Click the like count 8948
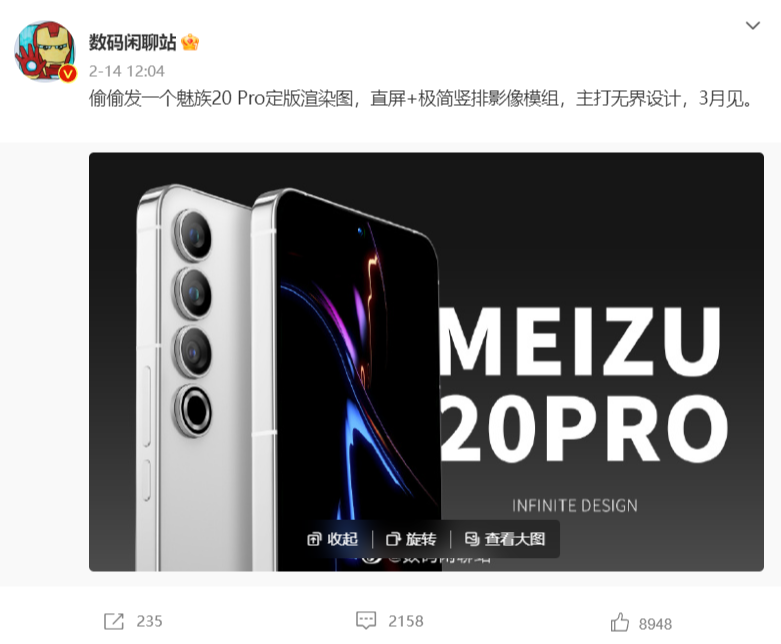 (655, 624)
